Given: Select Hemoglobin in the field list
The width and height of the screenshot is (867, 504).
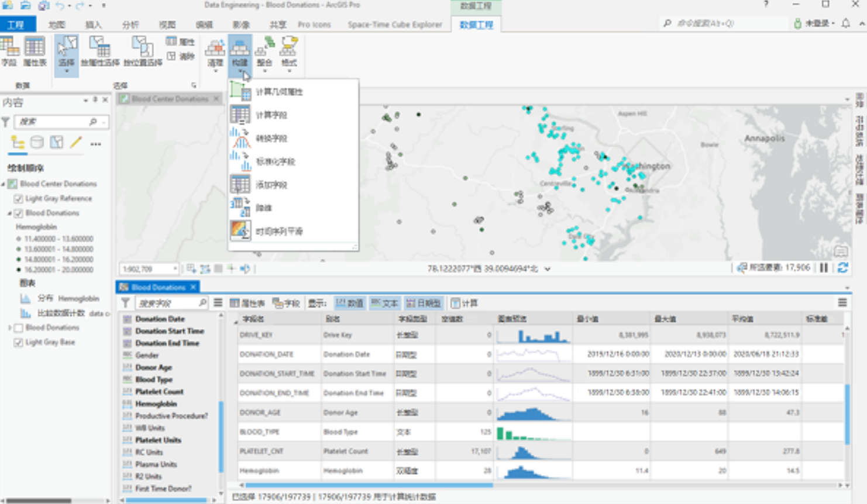Looking at the screenshot, I should [x=156, y=404].
